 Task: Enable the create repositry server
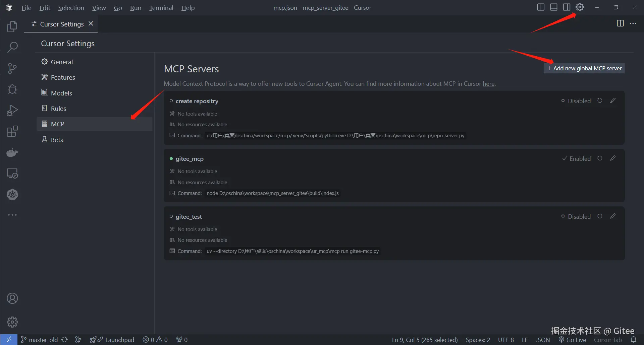click(576, 101)
